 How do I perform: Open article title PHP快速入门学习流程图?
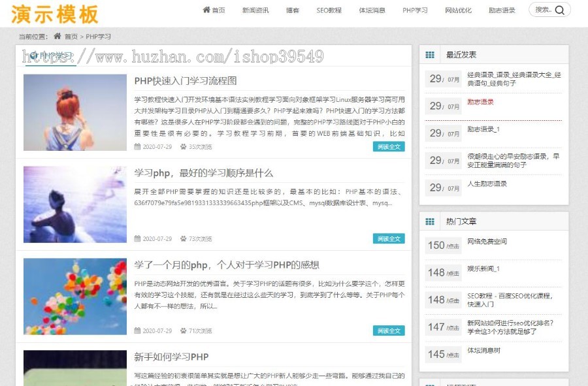point(186,80)
